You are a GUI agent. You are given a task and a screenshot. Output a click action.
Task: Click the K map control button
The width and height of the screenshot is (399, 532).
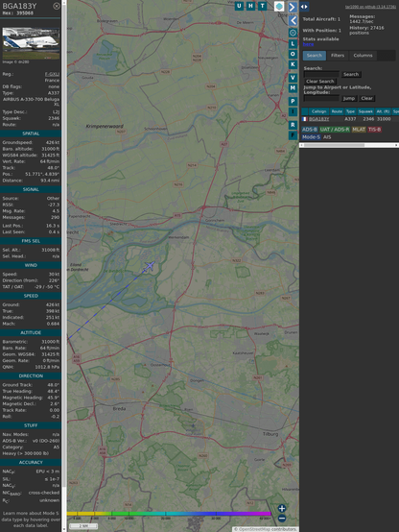click(293, 64)
